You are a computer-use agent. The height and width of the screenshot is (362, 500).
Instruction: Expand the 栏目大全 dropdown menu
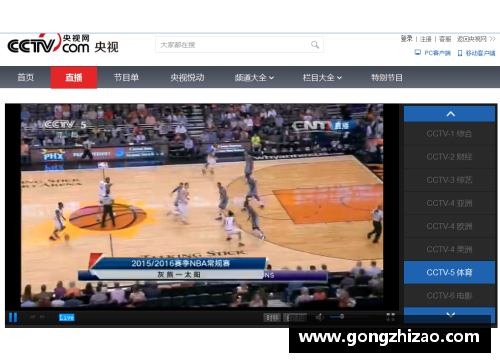pyautogui.click(x=322, y=78)
